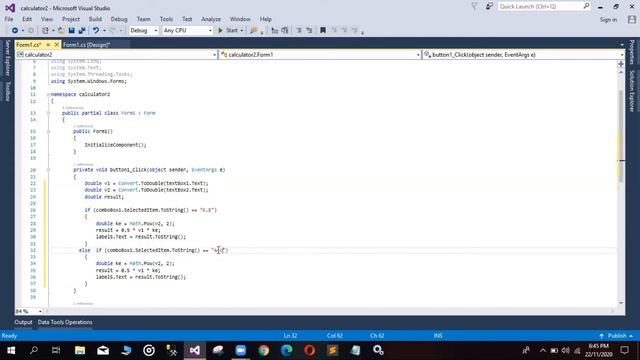
Task: Save Form1.cs with the single floppy disk icon
Action: coord(71,31)
